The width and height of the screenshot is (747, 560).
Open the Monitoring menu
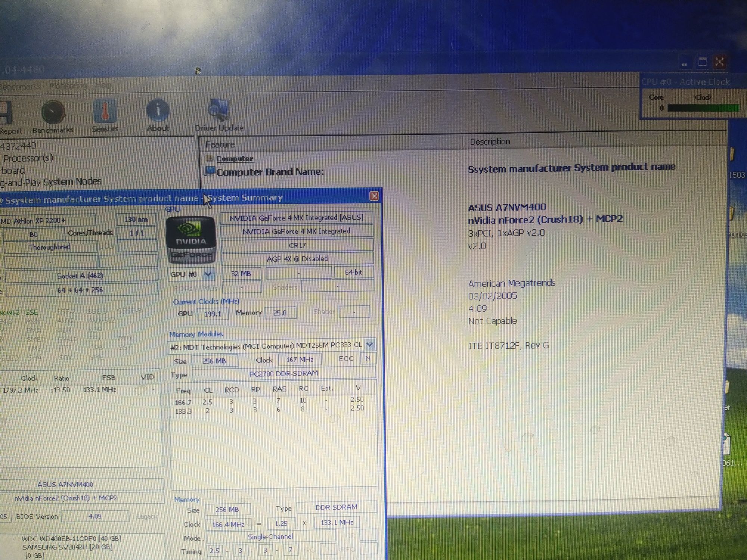coord(68,85)
